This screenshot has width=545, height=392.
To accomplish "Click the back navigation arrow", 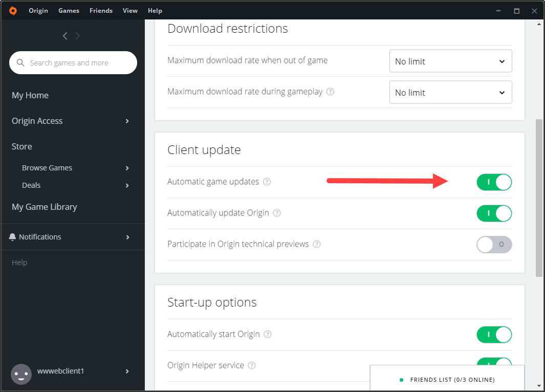I will [65, 36].
